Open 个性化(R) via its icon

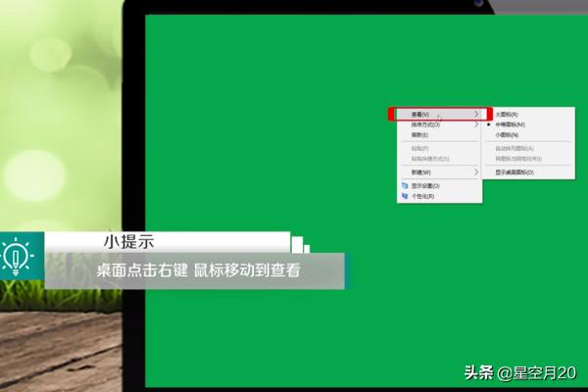pyautogui.click(x=405, y=196)
